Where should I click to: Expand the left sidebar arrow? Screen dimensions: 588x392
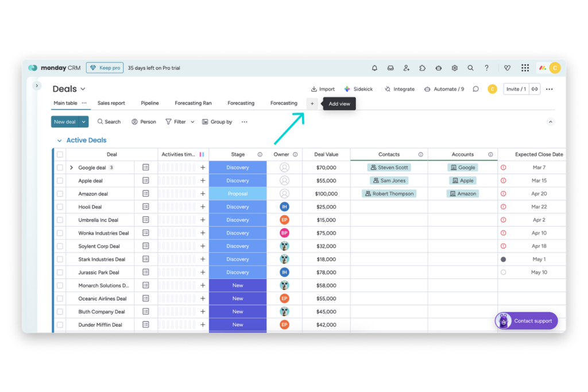pyautogui.click(x=37, y=86)
